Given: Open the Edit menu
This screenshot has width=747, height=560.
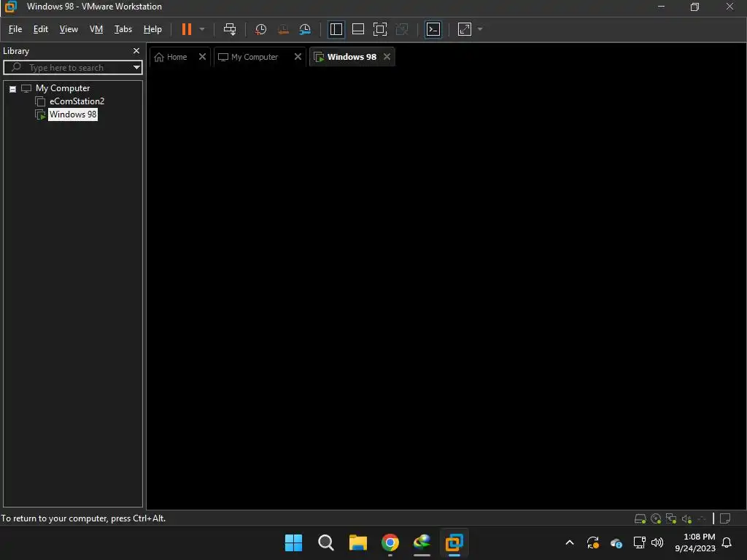Looking at the screenshot, I should point(41,29).
